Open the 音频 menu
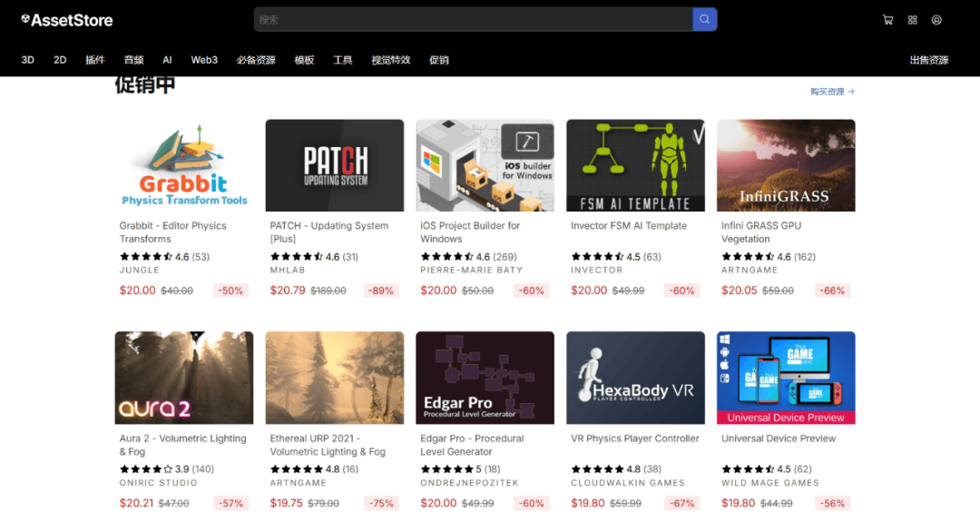 [x=133, y=60]
